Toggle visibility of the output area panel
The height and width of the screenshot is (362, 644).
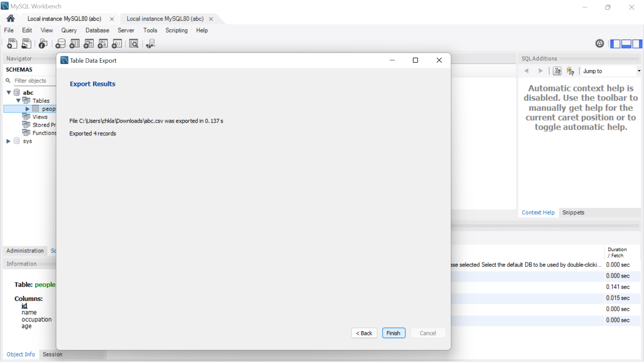point(626,44)
